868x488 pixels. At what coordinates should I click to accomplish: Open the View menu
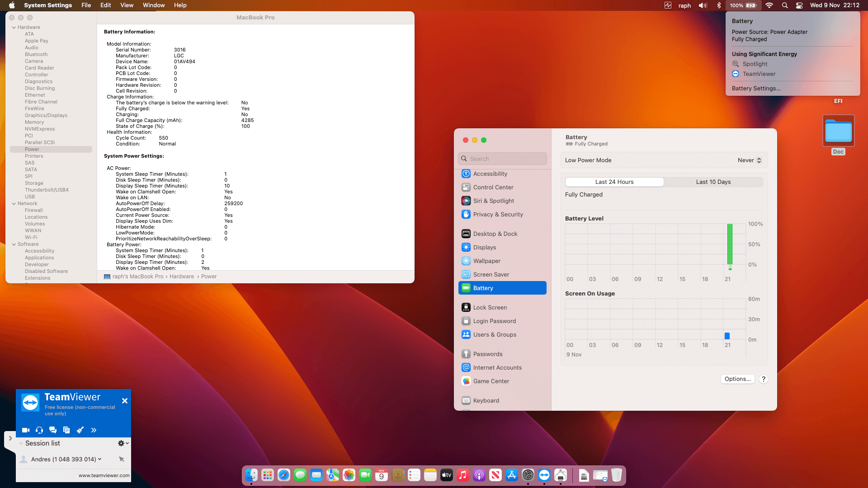127,5
